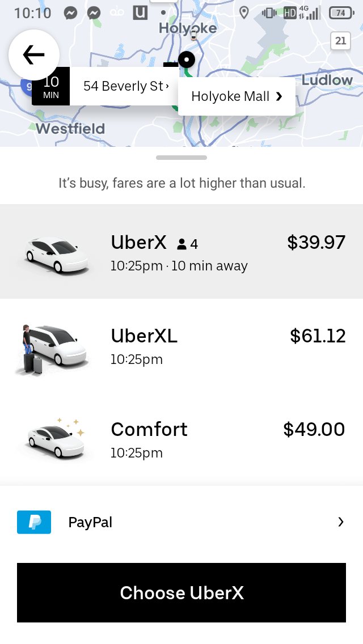Tap the PayPal payment label
This screenshot has width=363, height=644.
[x=90, y=522]
